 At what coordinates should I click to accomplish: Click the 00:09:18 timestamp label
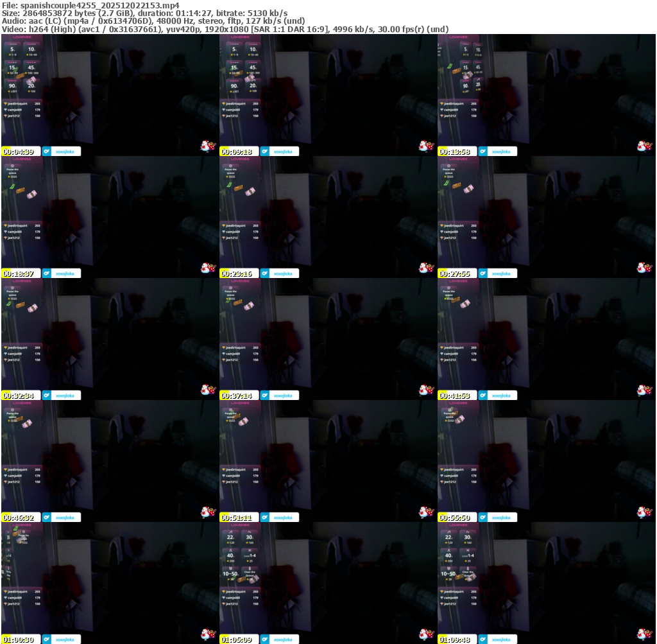point(237,152)
